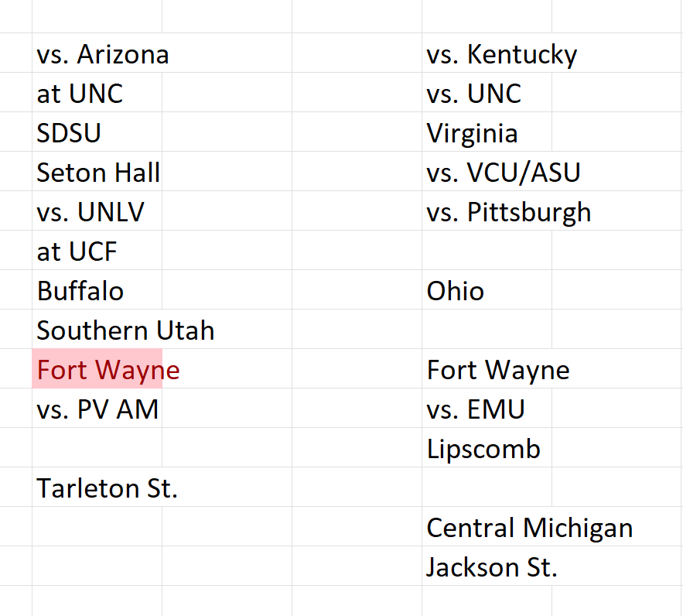Click on the Seton Hall cell
Image resolution: width=683 pixels, height=616 pixels.
[97, 173]
